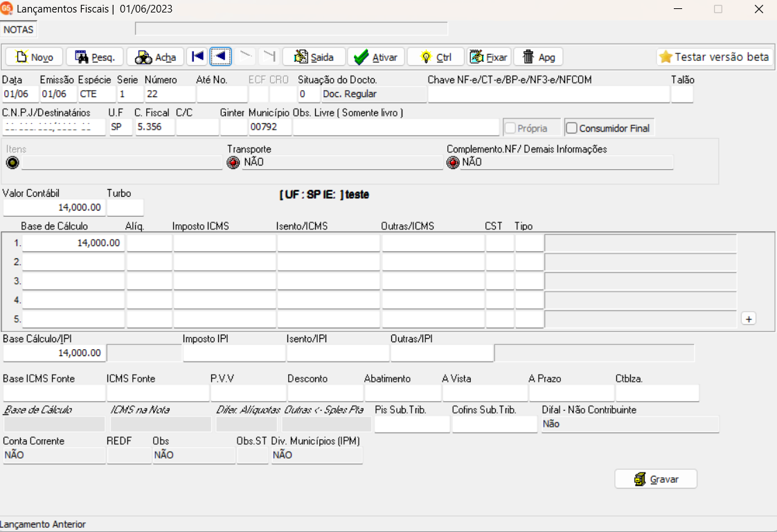The image size is (777, 532).
Task: Click the Base ICMS Fonte field
Action: [54, 393]
